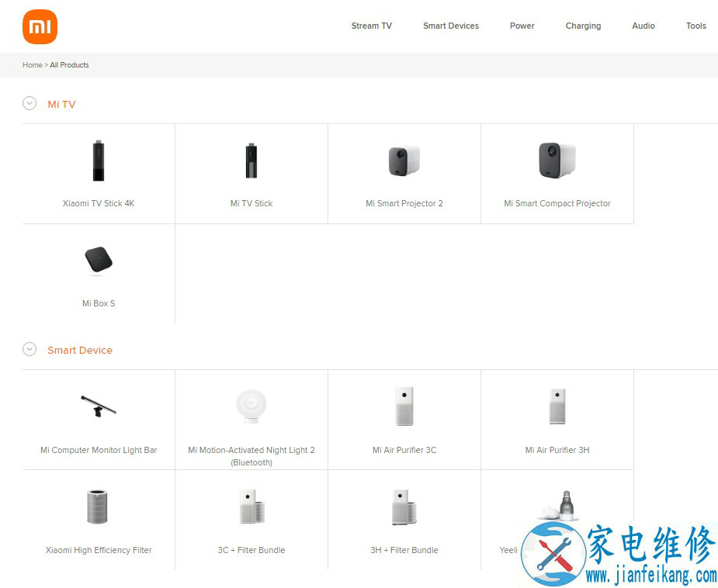Screen dimensions: 718x588
Task: Select Mi Box S product image
Action: click(99, 261)
